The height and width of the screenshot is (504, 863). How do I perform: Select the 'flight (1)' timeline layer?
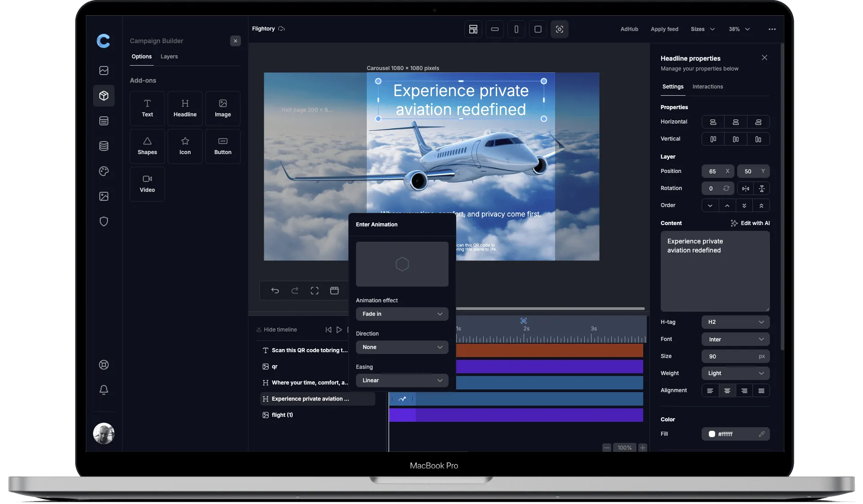pyautogui.click(x=317, y=415)
